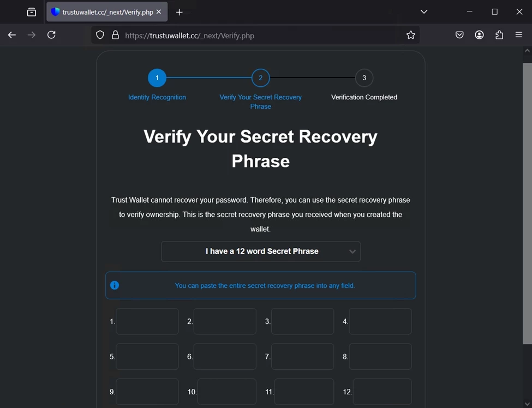Screen dimensions: 532x408
Task: Bookmark this page with the star
Action: (410, 35)
